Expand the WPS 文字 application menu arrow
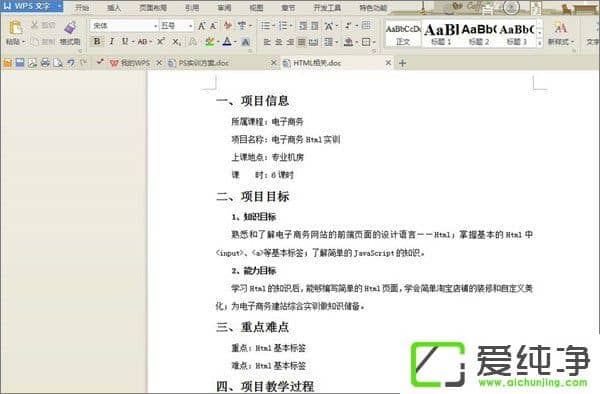Screen dimensions: 600x394 tap(59, 7)
